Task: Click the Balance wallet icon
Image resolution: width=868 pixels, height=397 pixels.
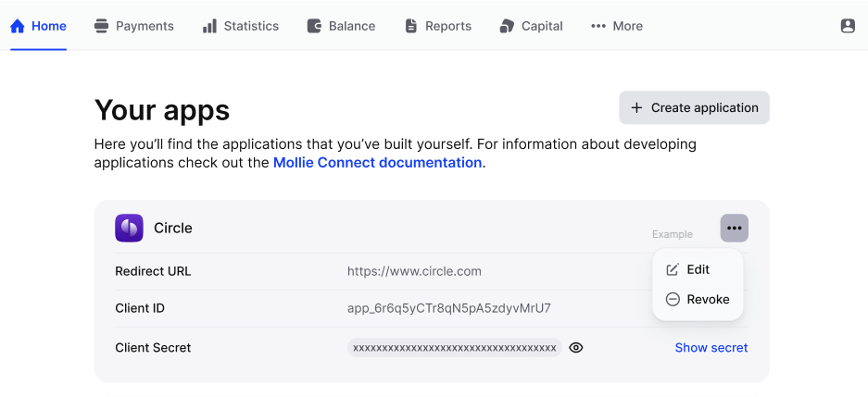Action: pos(314,26)
